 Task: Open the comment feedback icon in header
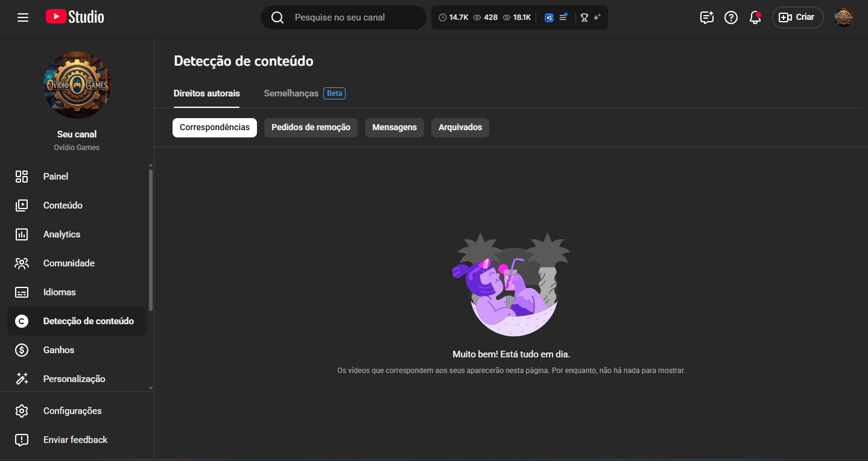click(707, 17)
